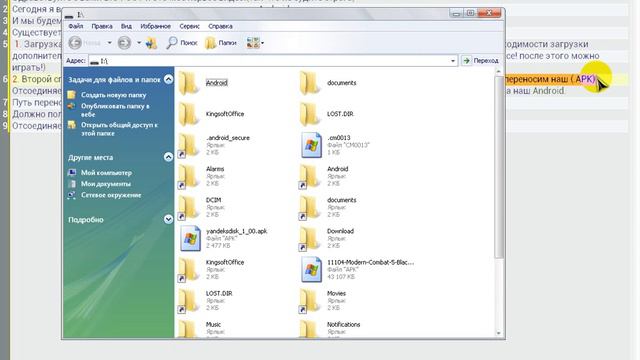Open the Справка menu
Screen dimensions: 640x360
coord(220,26)
